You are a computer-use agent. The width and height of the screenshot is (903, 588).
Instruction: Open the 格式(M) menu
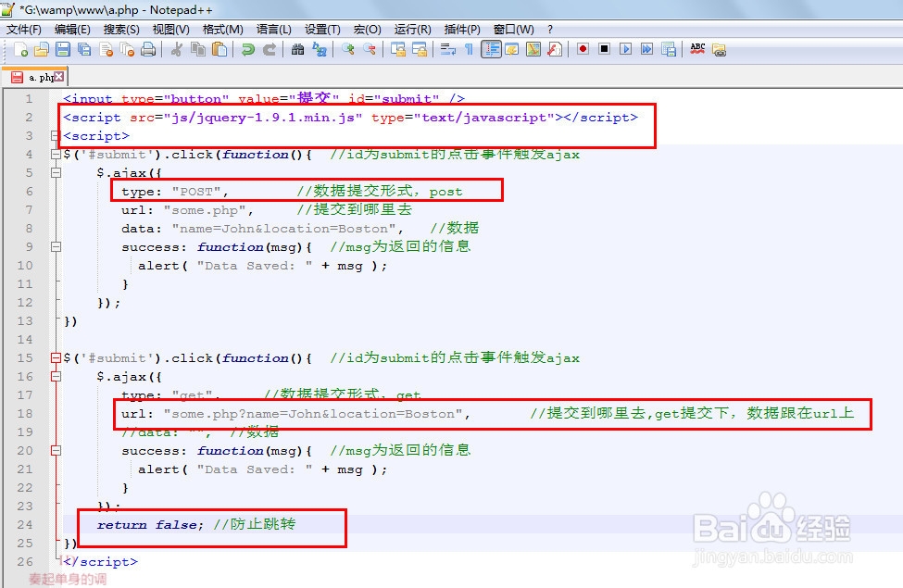222,29
